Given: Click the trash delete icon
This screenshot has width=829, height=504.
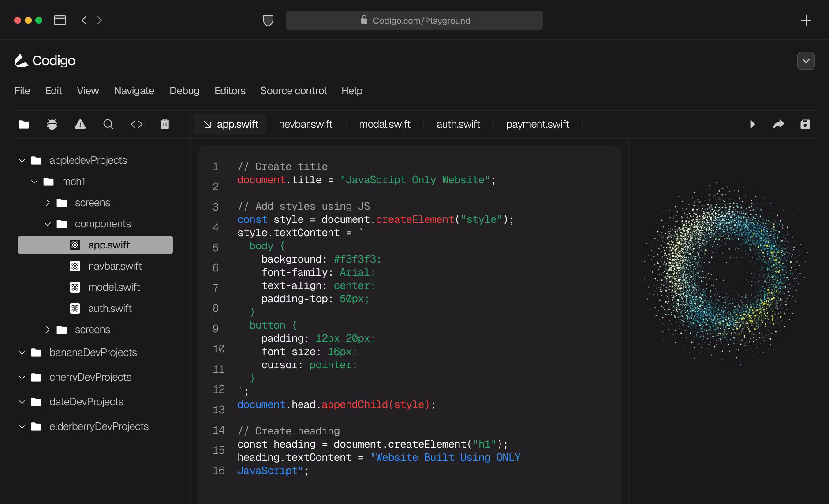Looking at the screenshot, I should (165, 124).
